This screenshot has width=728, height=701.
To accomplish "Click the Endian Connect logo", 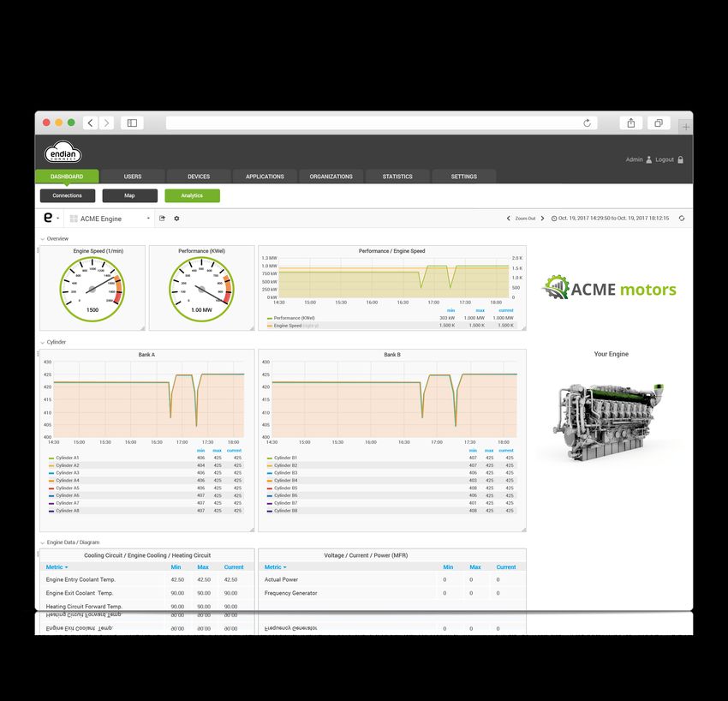I will coord(63,153).
